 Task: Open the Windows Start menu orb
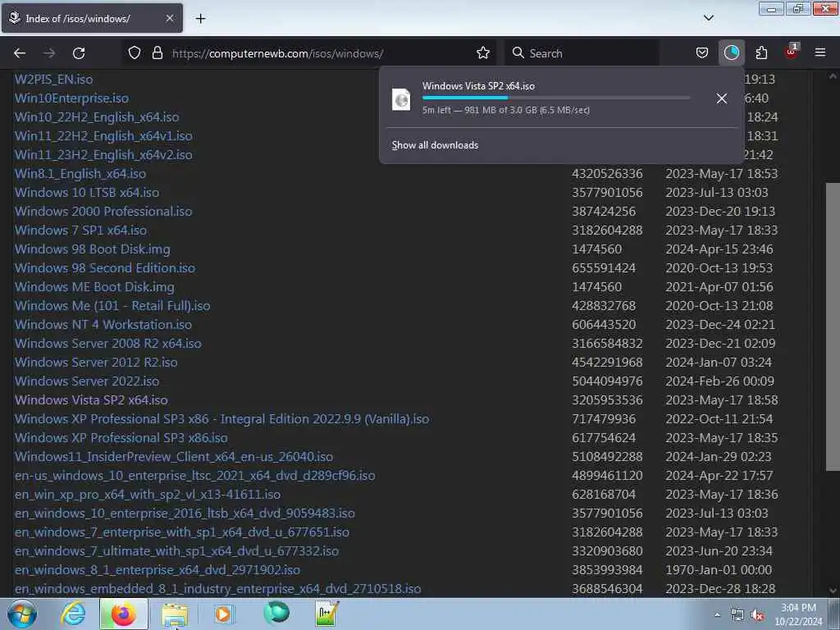pos(22,614)
